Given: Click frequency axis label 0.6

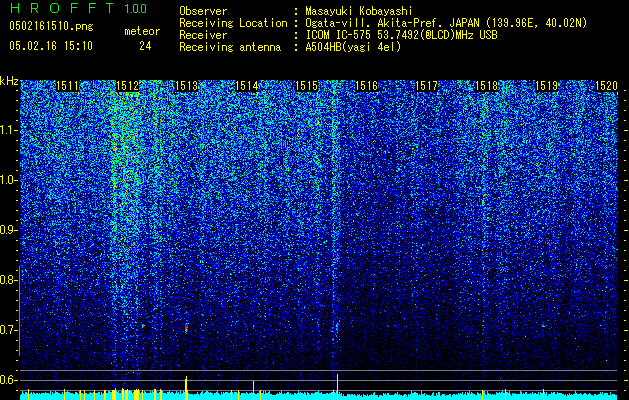Looking at the screenshot, I should 7,380.
